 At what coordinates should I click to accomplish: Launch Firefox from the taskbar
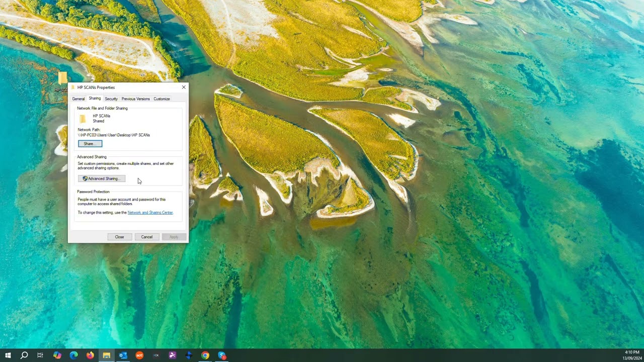pos(90,355)
